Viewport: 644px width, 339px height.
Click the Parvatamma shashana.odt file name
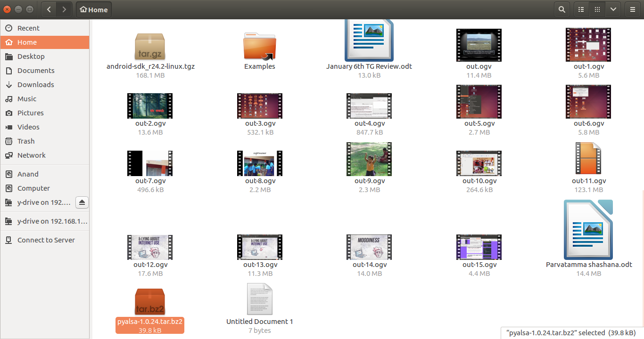tap(589, 265)
